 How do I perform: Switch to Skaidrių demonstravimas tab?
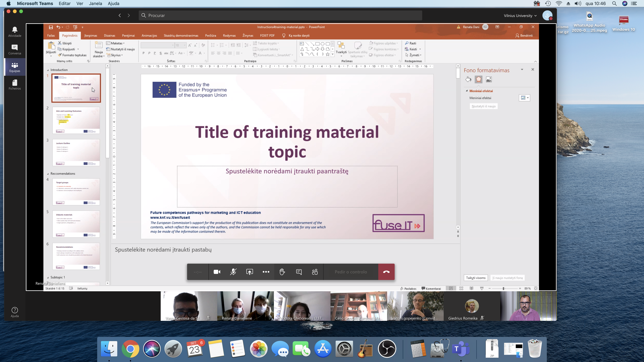(x=181, y=36)
